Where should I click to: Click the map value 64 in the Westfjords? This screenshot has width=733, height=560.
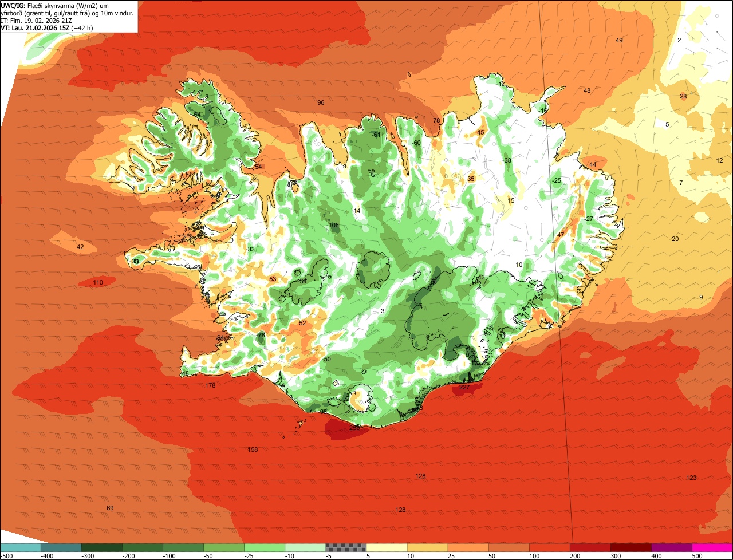coord(197,115)
